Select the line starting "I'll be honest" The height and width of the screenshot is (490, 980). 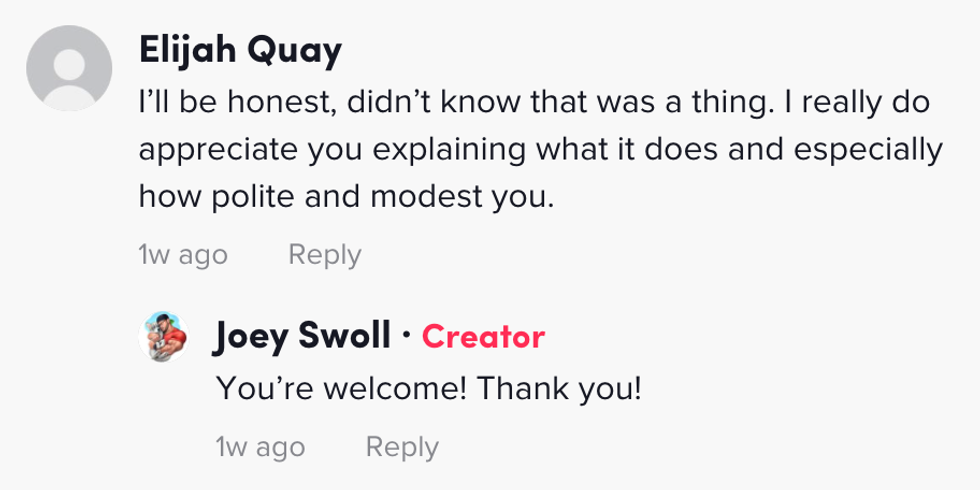[x=534, y=103]
